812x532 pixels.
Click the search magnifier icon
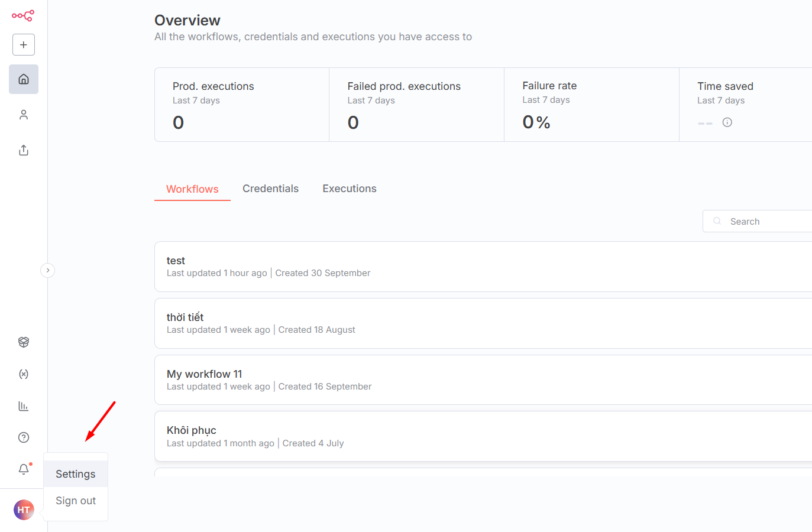pyautogui.click(x=717, y=221)
